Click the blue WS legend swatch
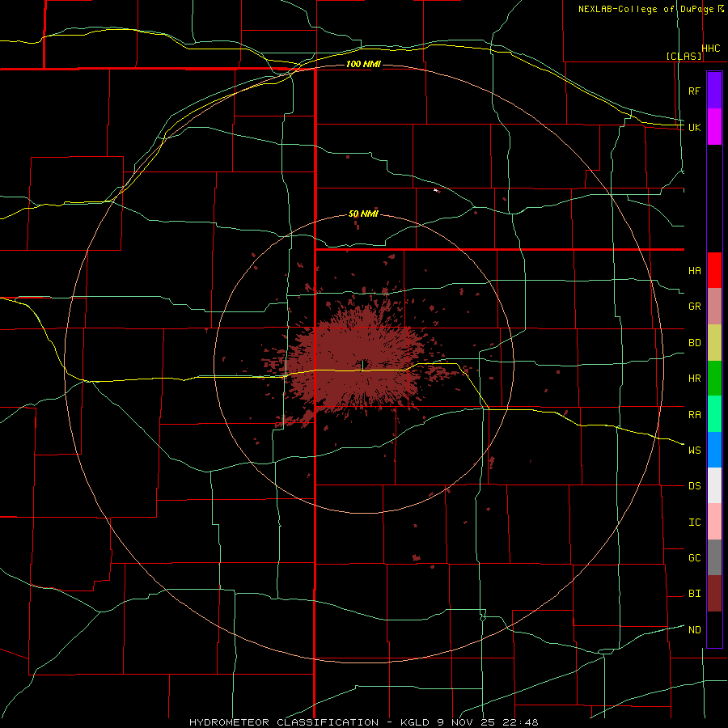Viewport: 728px width, 728px height. pyautogui.click(x=714, y=450)
